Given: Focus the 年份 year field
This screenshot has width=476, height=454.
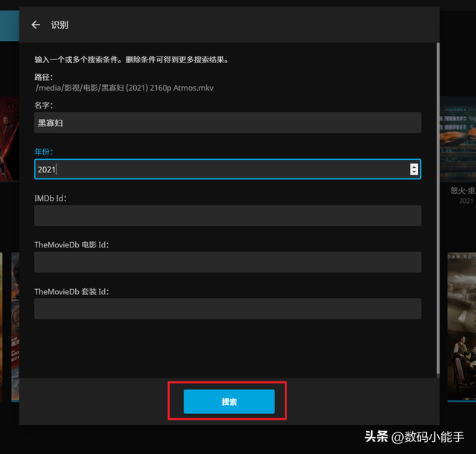Looking at the screenshot, I should pos(228,169).
